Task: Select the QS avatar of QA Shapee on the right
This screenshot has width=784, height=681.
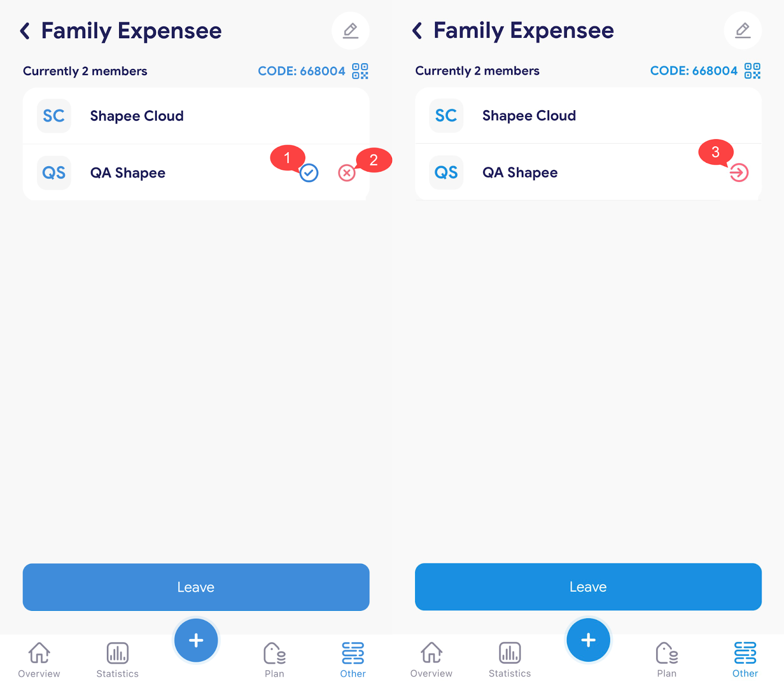Action: (446, 173)
